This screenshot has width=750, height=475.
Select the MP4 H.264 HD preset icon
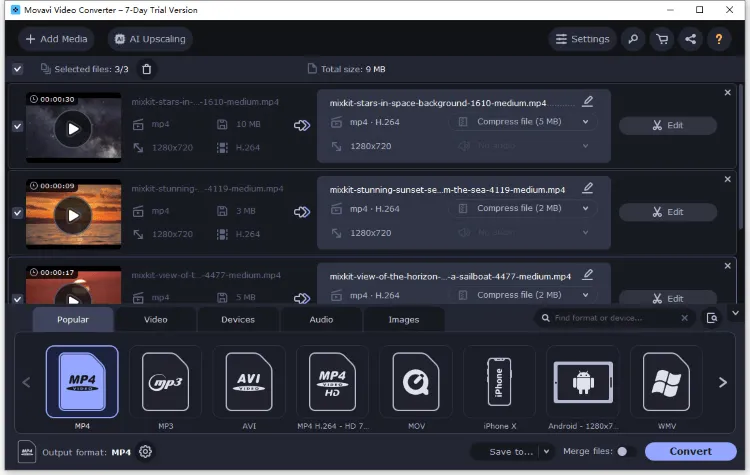[x=332, y=382]
